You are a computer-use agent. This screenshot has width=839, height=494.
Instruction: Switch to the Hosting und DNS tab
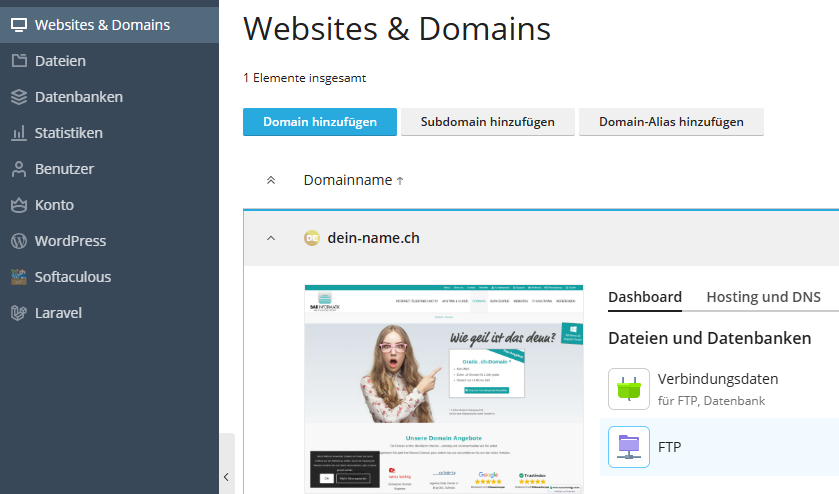tap(763, 297)
